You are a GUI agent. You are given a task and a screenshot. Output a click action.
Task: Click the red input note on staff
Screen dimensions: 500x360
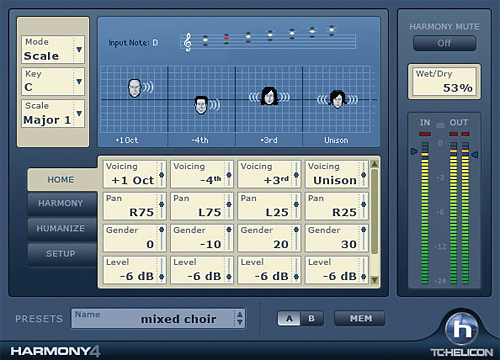point(226,38)
